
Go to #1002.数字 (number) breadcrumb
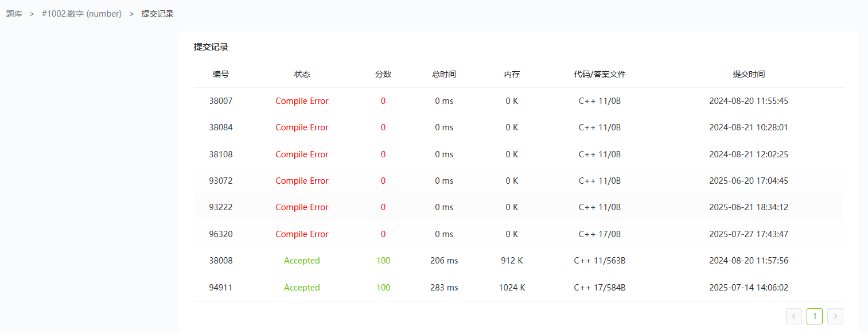[x=81, y=14]
